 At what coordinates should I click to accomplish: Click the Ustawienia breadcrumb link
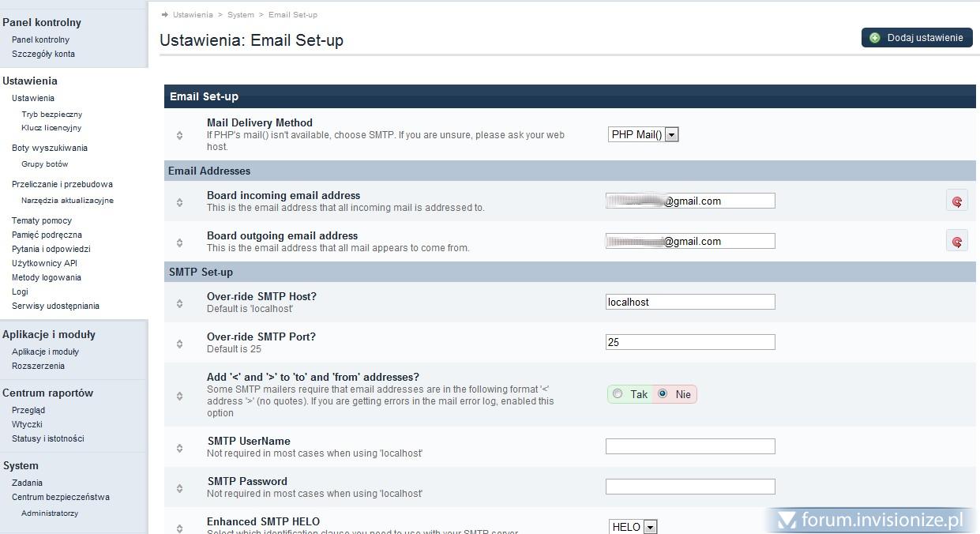click(193, 15)
